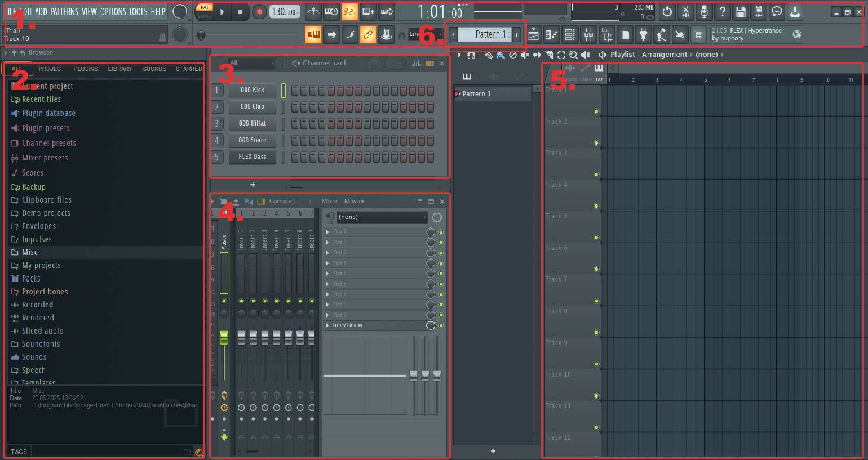This screenshot has height=460, width=868.
Task: Arm the Record button
Action: 259,11
